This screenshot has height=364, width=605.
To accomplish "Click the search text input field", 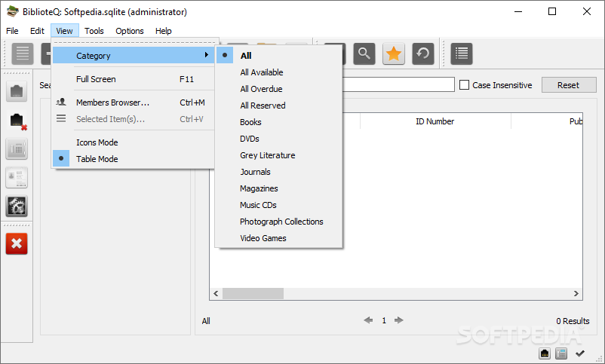I will [x=398, y=84].
